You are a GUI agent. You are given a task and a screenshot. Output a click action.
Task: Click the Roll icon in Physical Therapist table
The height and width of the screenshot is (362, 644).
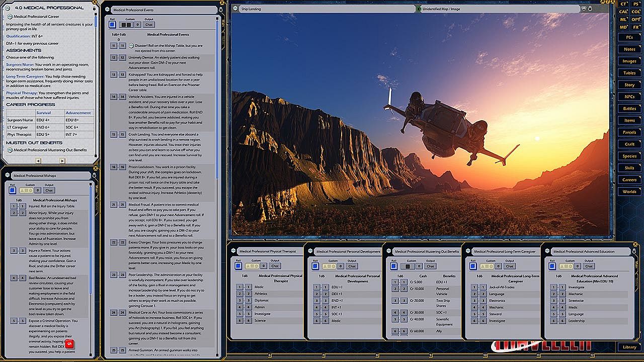239,266
